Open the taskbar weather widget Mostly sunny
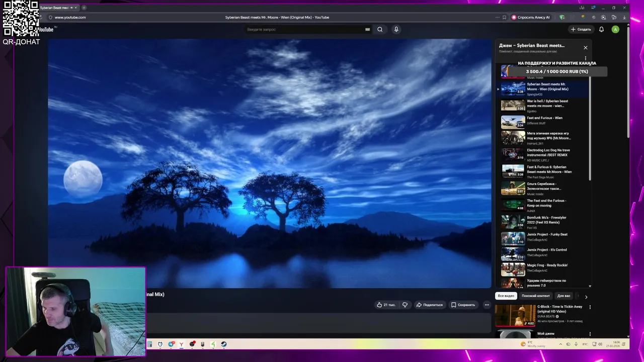The image size is (644, 362). (x=533, y=344)
